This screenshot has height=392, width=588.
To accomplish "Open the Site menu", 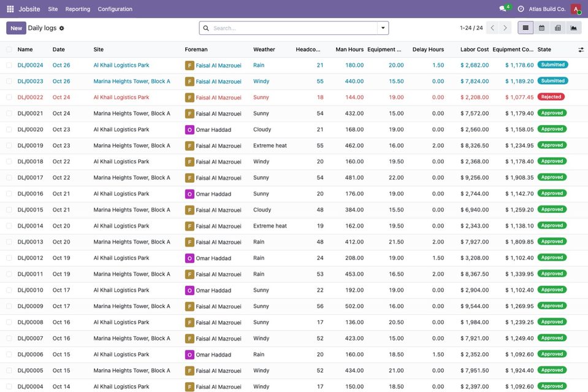I will [x=53, y=9].
